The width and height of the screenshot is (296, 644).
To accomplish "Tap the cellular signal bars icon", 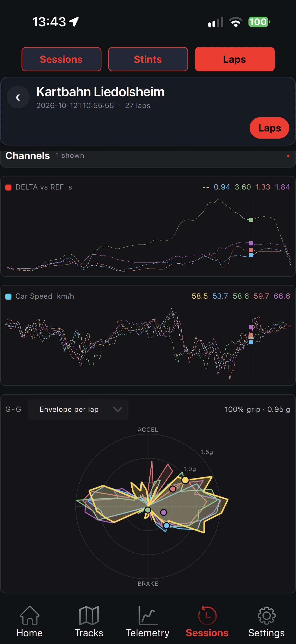I will tap(216, 22).
